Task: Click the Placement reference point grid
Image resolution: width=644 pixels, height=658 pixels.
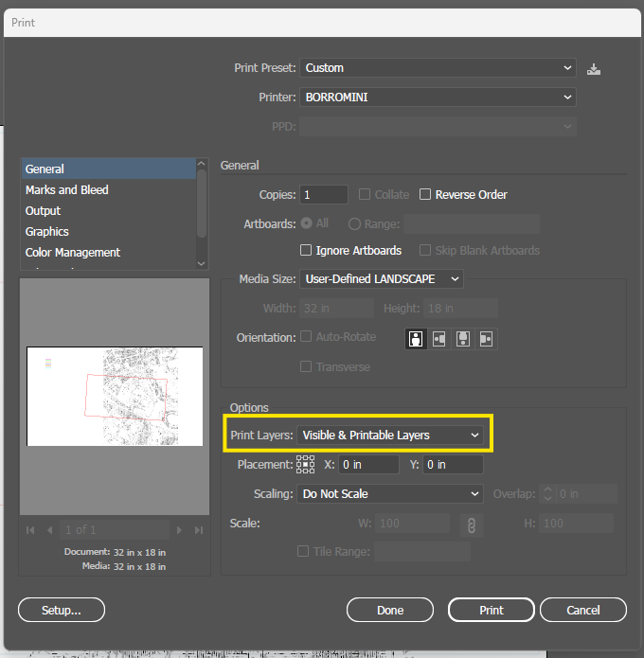Action: [305, 465]
